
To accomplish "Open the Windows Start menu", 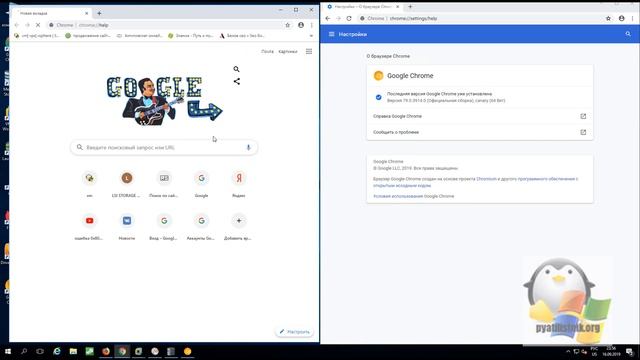I will (x=8, y=351).
